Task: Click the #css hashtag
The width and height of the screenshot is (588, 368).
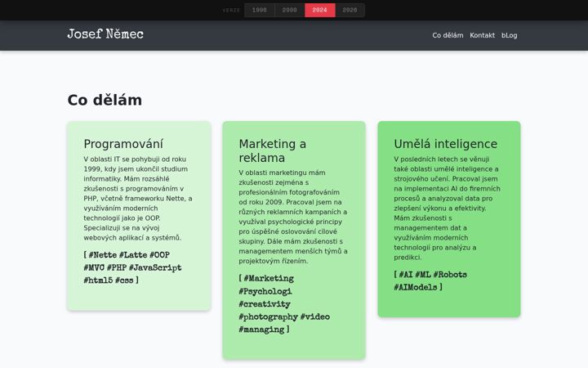Action: click(x=124, y=280)
